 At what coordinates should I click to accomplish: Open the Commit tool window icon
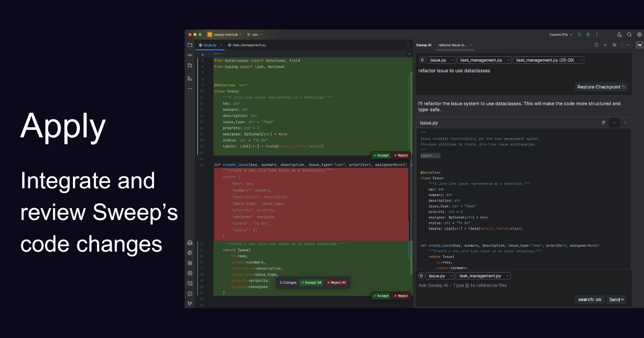tap(190, 55)
